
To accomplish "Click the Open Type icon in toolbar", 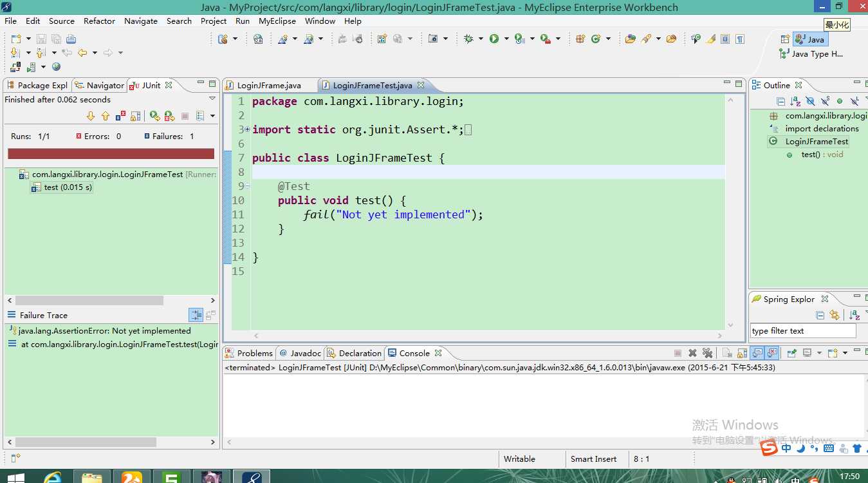I will tap(630, 39).
